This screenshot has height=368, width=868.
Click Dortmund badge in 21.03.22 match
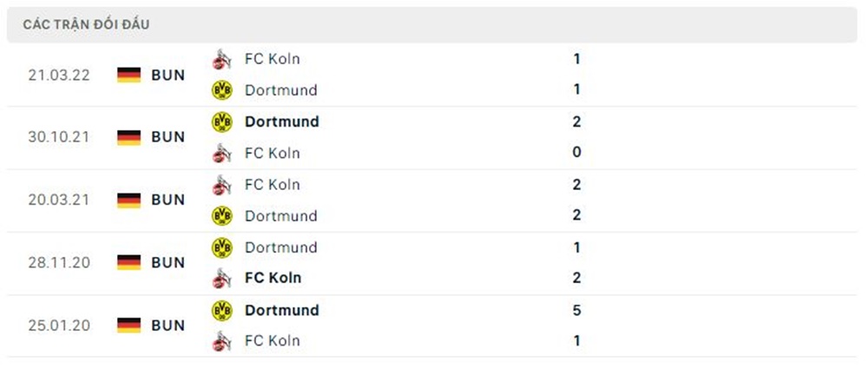pos(222,89)
